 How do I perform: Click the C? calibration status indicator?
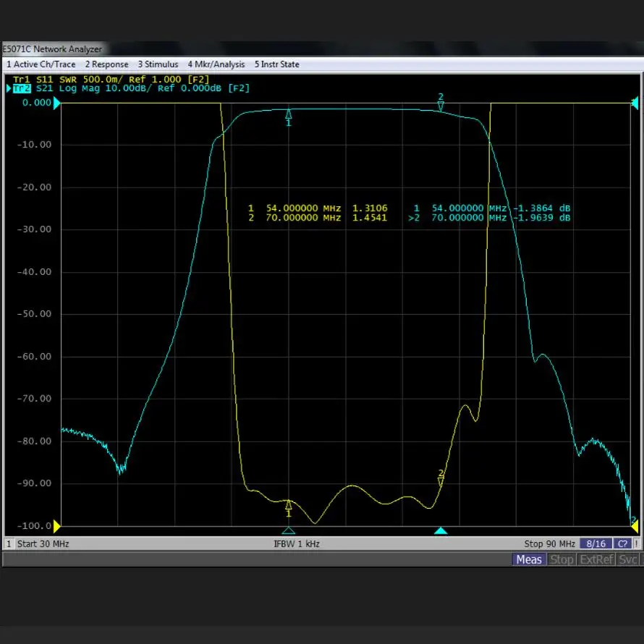(622, 543)
